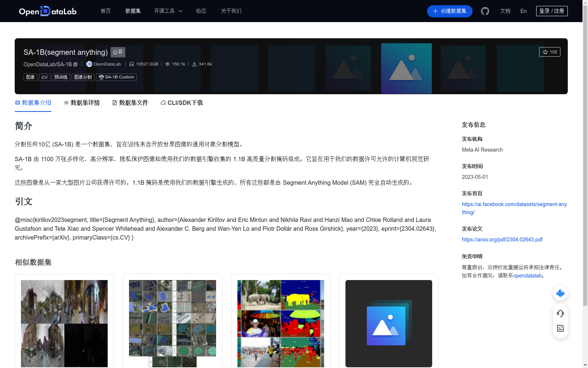Switch to the 数据集文件 tab
This screenshot has height=368, width=588.
(130, 103)
